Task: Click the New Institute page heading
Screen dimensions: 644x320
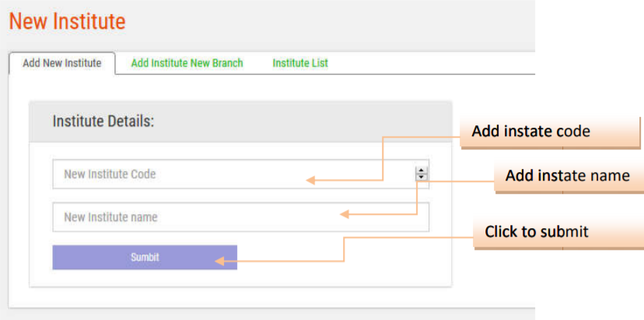Action: [67, 22]
